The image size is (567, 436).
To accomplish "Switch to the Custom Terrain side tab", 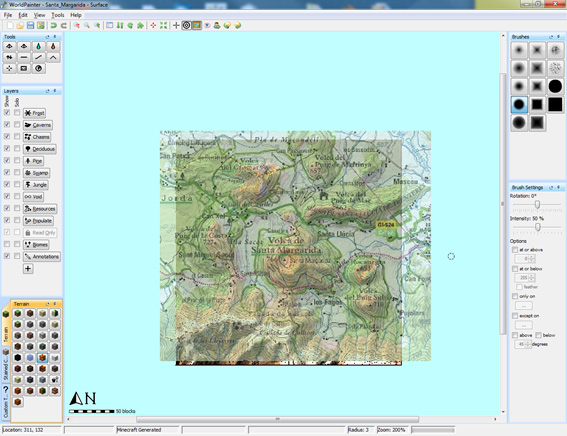I will point(5,401).
